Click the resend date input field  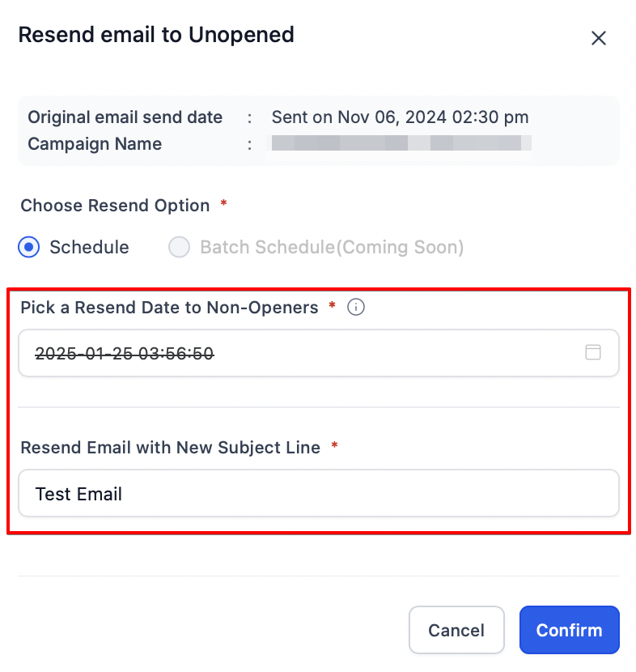[x=299, y=353]
